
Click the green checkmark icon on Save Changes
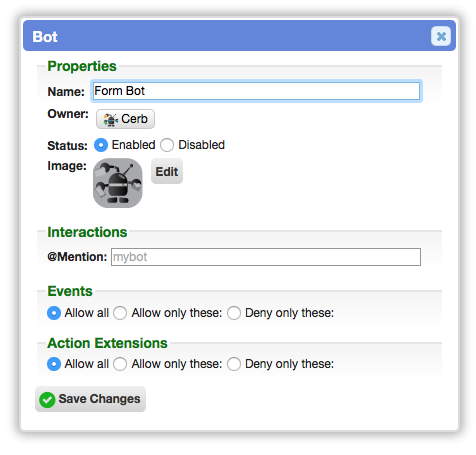click(x=47, y=399)
